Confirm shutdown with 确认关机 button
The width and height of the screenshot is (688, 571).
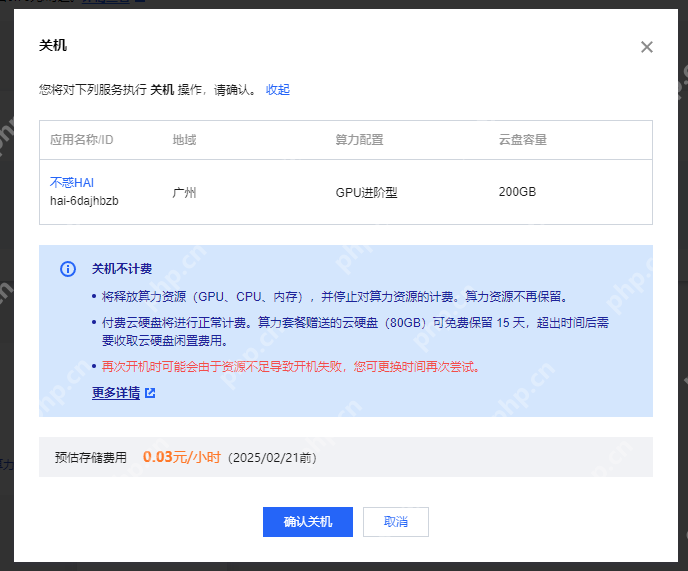point(308,522)
